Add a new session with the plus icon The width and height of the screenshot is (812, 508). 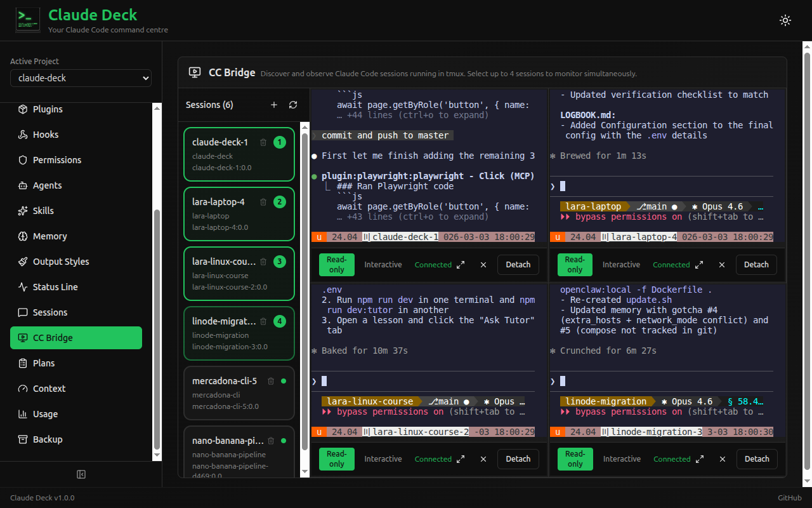(x=274, y=105)
